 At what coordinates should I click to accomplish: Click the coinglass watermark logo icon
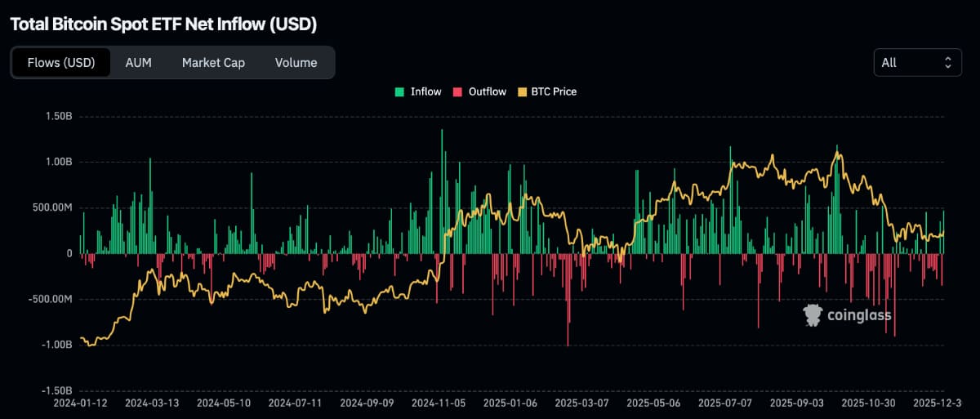813,315
